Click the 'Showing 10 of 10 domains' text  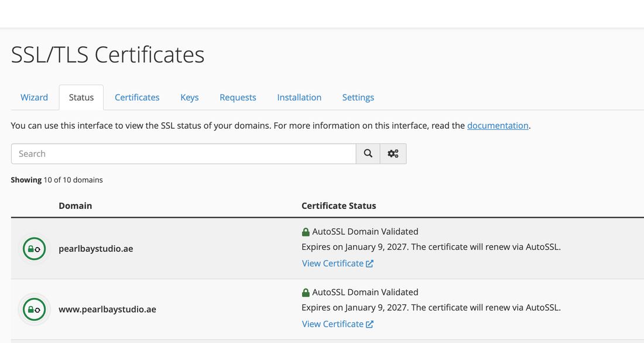(x=57, y=180)
